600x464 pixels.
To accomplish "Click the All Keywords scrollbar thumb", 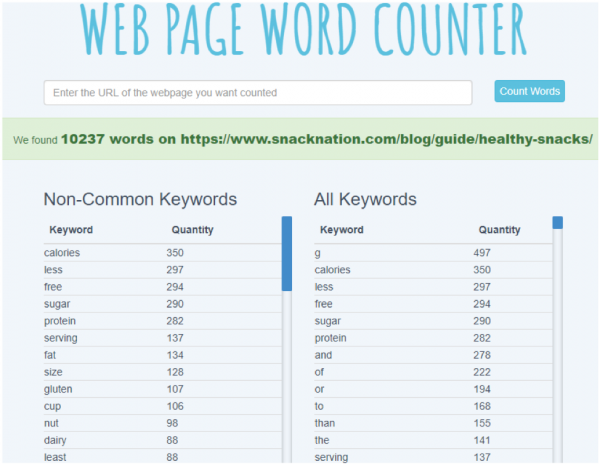I will click(x=558, y=223).
